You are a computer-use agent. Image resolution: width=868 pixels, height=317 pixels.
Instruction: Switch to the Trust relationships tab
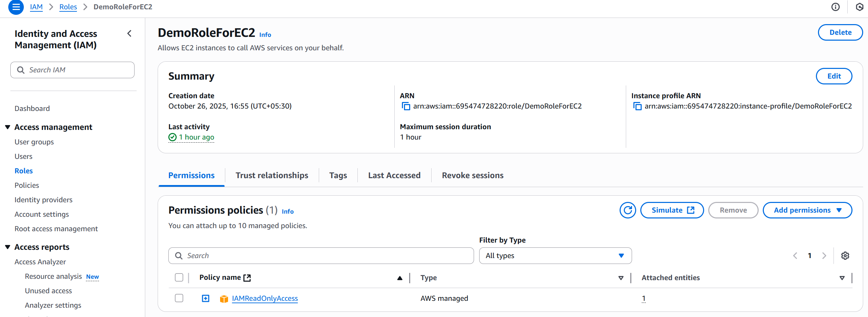click(272, 175)
